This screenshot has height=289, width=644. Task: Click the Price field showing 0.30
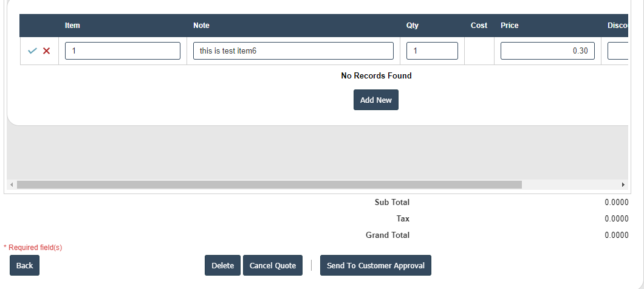pyautogui.click(x=547, y=51)
